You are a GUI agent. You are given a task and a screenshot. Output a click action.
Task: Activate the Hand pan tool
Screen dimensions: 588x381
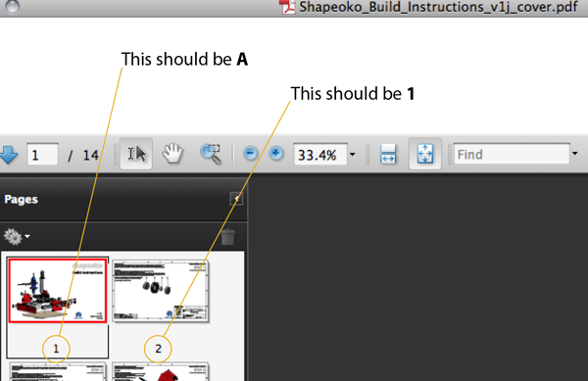coord(172,154)
